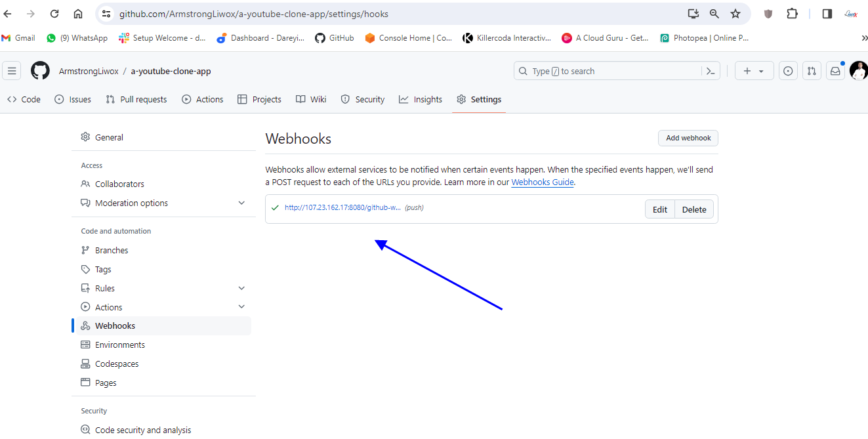The height and width of the screenshot is (439, 868).
Task: Open the create new plus dropdown
Action: click(x=754, y=71)
